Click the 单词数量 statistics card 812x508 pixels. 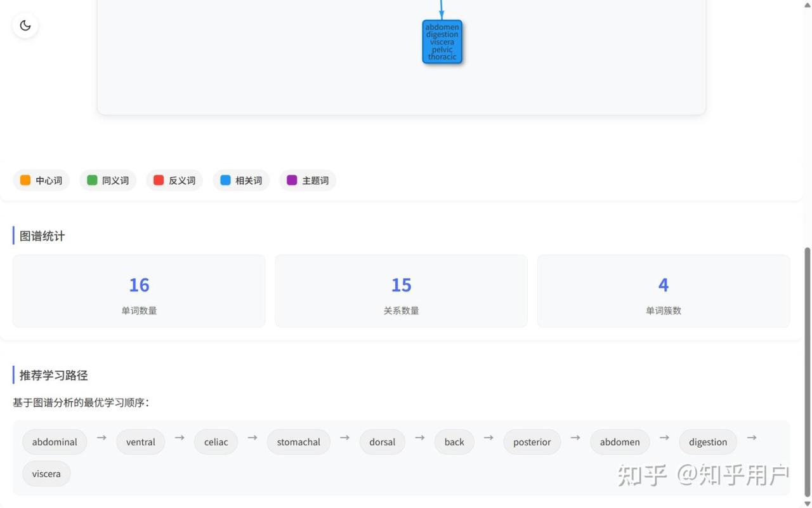[x=139, y=291]
